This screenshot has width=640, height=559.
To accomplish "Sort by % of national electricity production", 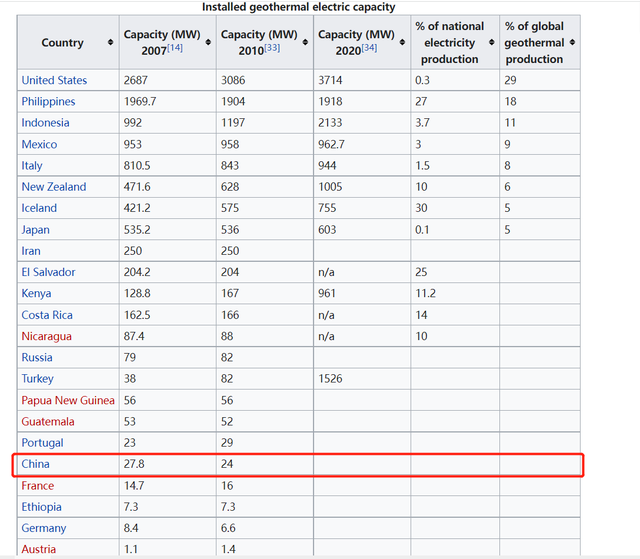I will pos(491,42).
